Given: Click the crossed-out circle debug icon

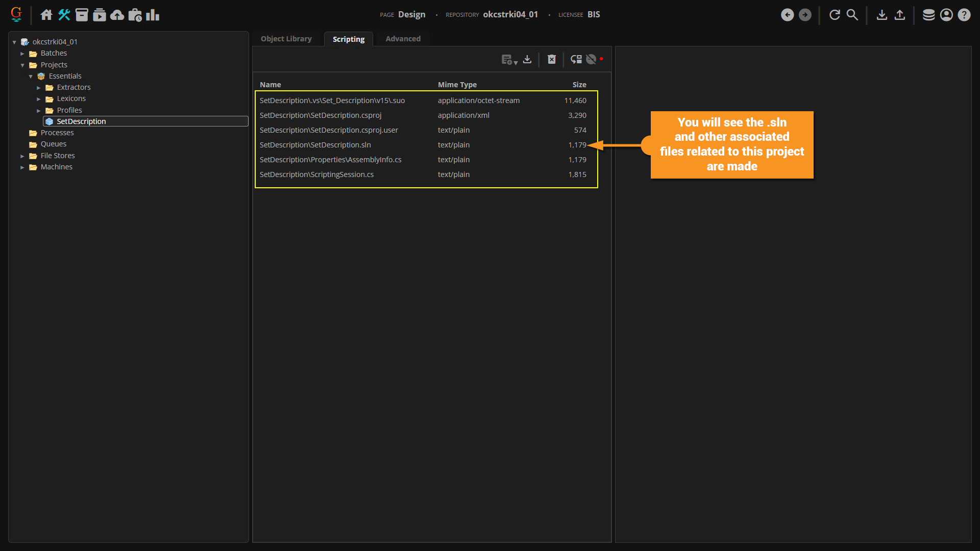Looking at the screenshot, I should (x=591, y=60).
